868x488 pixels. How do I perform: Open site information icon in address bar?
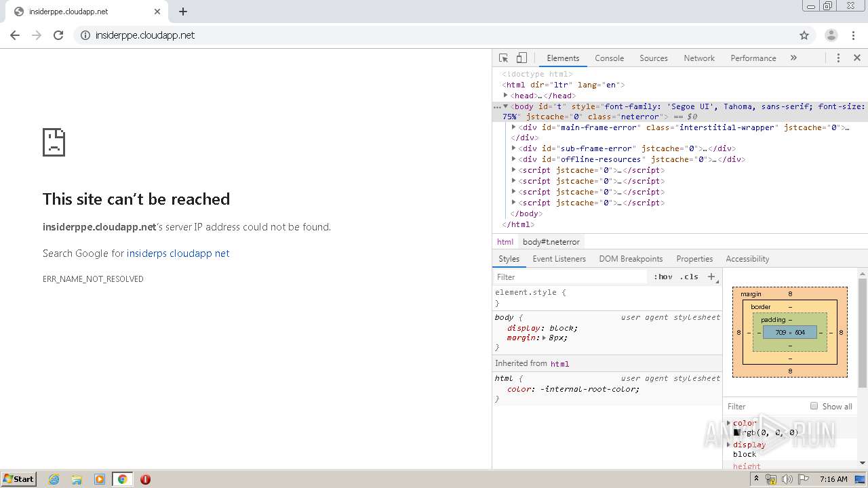pyautogui.click(x=85, y=35)
